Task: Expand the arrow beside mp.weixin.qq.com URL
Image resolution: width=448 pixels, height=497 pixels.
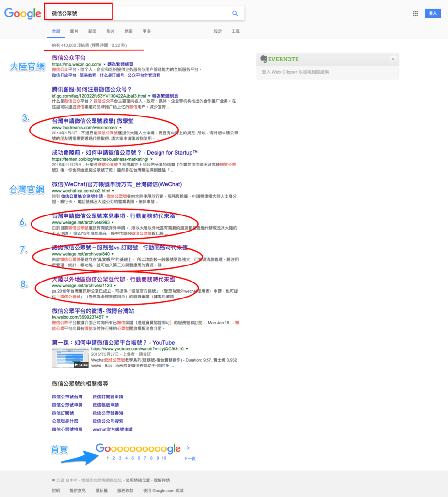Action: tap(104, 65)
